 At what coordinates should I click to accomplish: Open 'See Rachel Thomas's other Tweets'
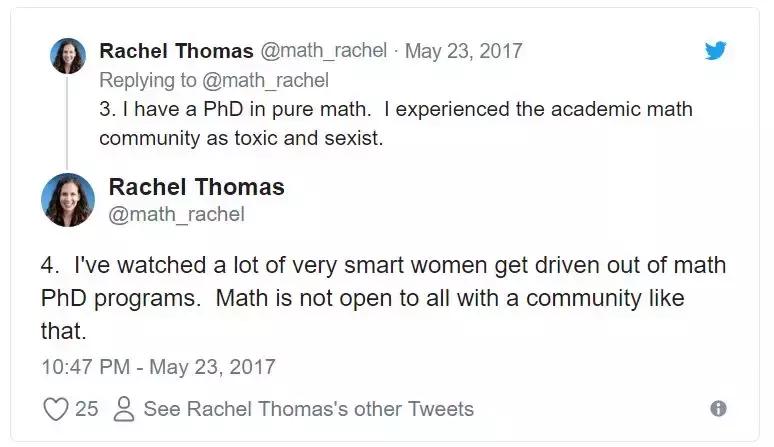(x=308, y=409)
